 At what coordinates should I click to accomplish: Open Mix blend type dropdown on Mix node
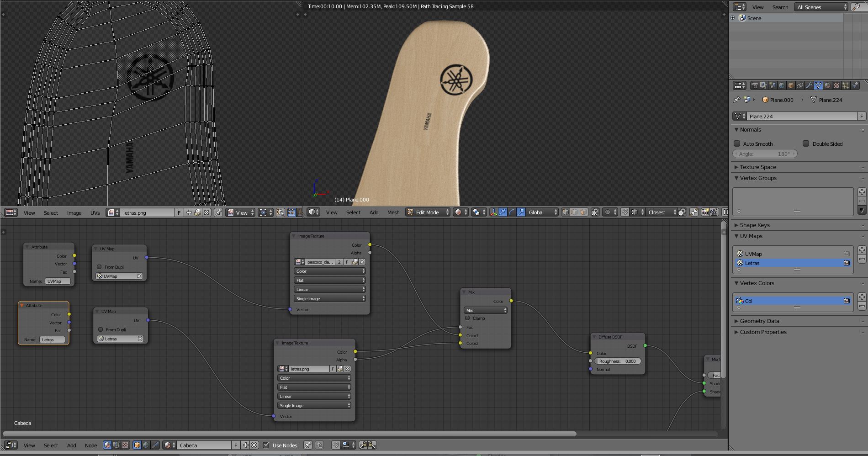coord(485,310)
